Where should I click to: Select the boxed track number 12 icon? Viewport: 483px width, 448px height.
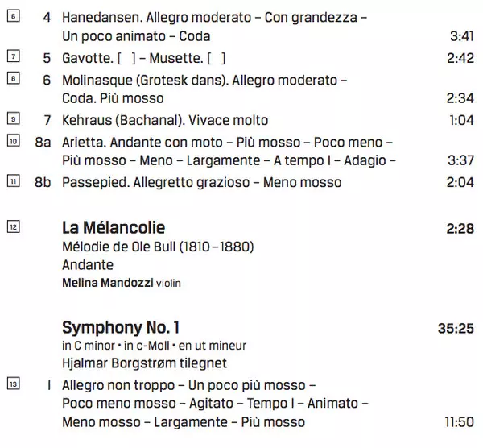click(11, 227)
